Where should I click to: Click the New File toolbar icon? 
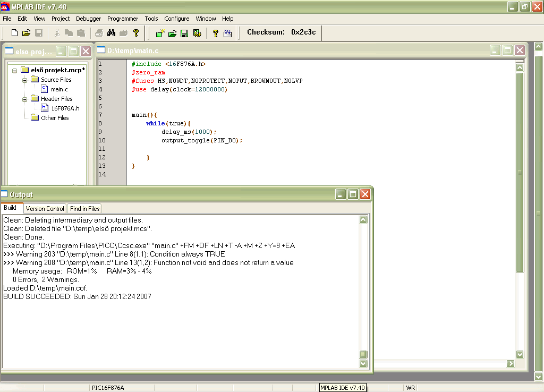14,33
